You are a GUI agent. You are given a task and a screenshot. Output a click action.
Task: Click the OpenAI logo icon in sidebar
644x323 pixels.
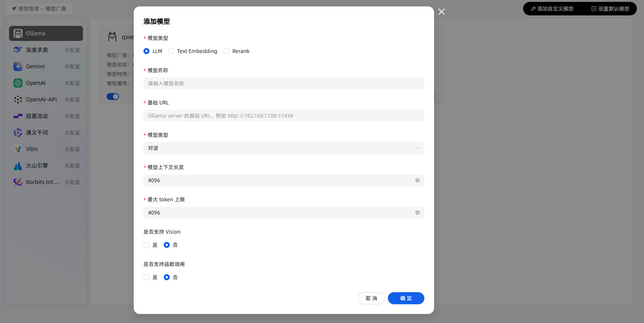pyautogui.click(x=18, y=83)
